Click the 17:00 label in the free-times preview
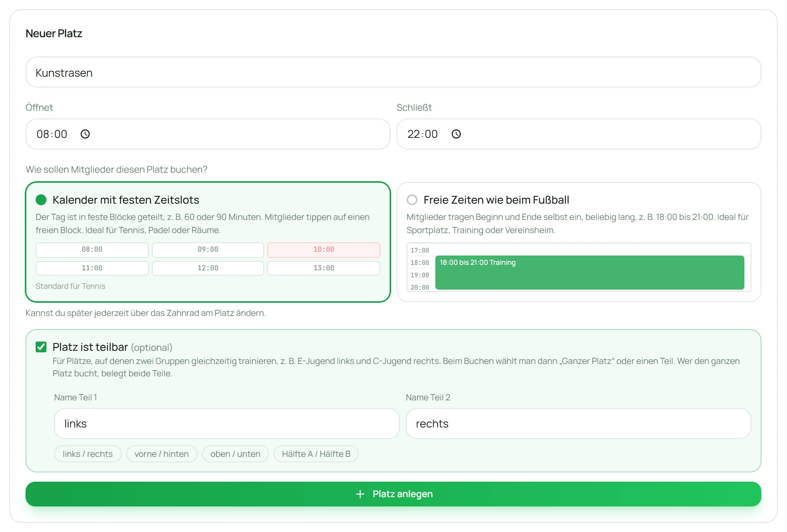The width and height of the screenshot is (787, 532). pyautogui.click(x=420, y=251)
